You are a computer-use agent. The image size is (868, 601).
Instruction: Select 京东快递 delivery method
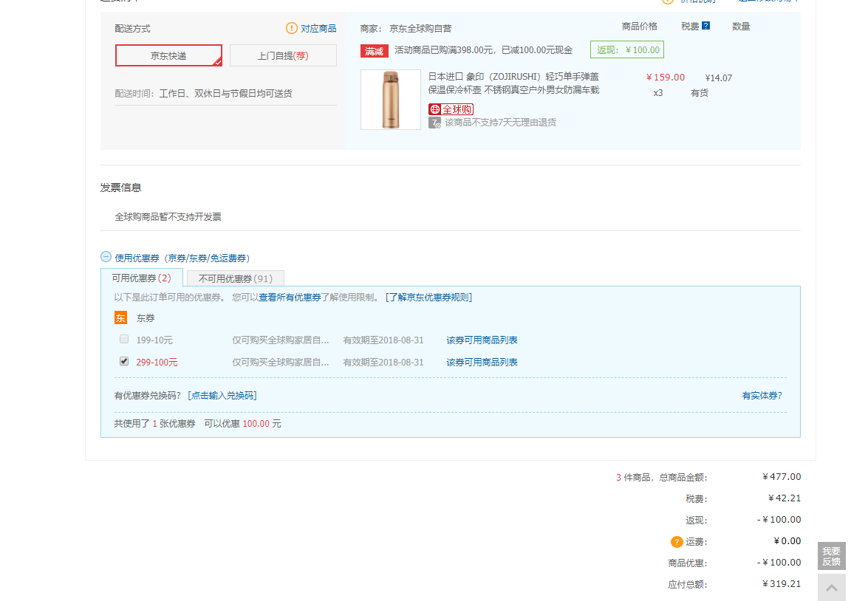(169, 55)
